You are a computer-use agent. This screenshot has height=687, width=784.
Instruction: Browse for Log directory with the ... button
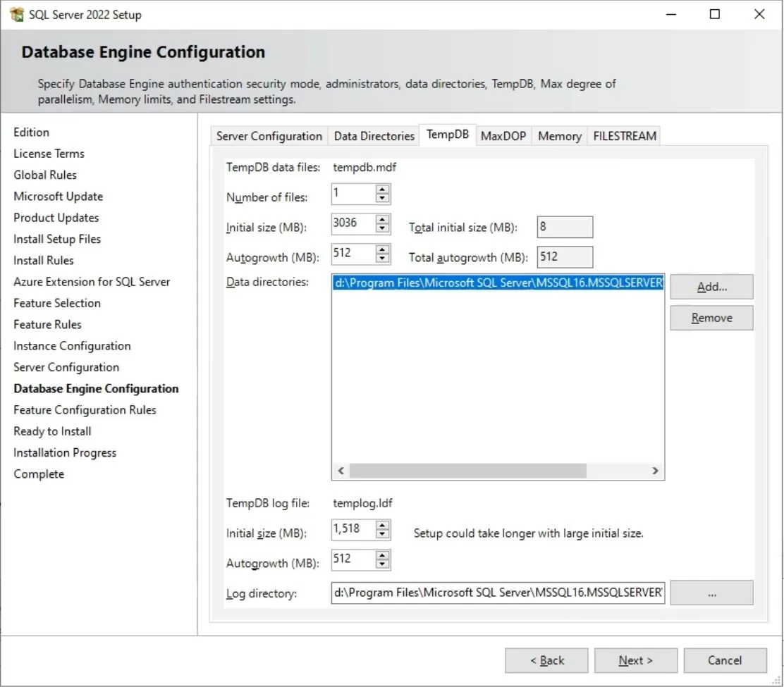[711, 593]
